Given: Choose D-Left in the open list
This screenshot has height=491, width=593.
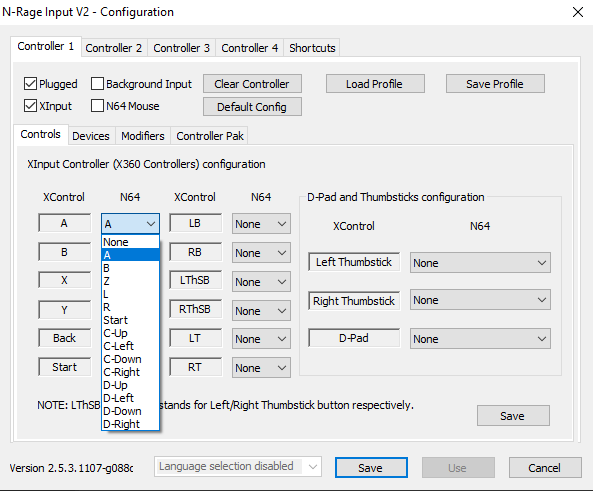Looking at the screenshot, I should point(130,398).
